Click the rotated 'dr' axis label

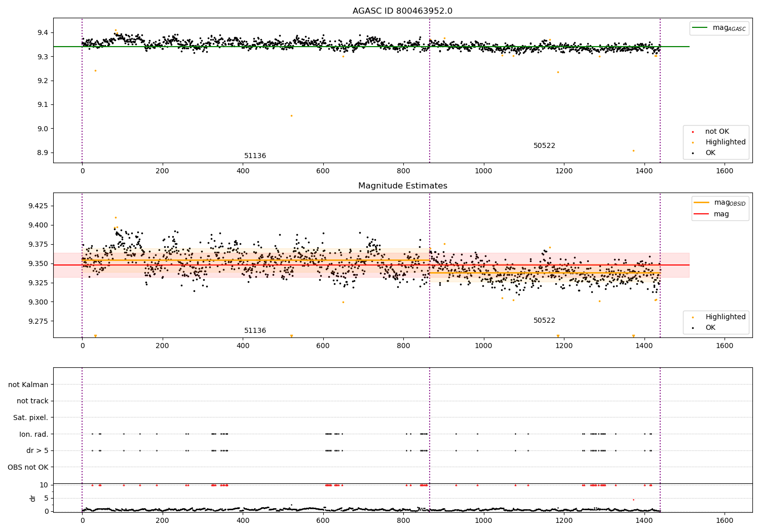(33, 498)
